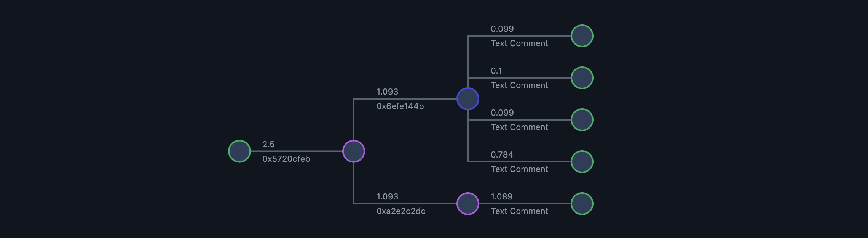Open the 0xa2e2c2dc hash label
The width and height of the screenshot is (868, 238).
[401, 211]
